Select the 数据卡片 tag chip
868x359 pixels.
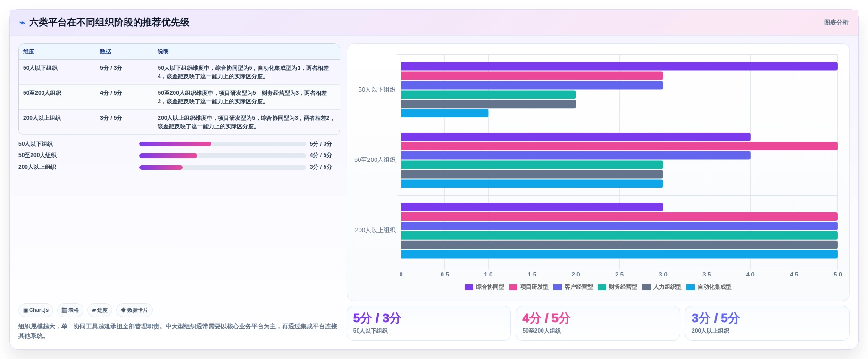[x=134, y=310]
